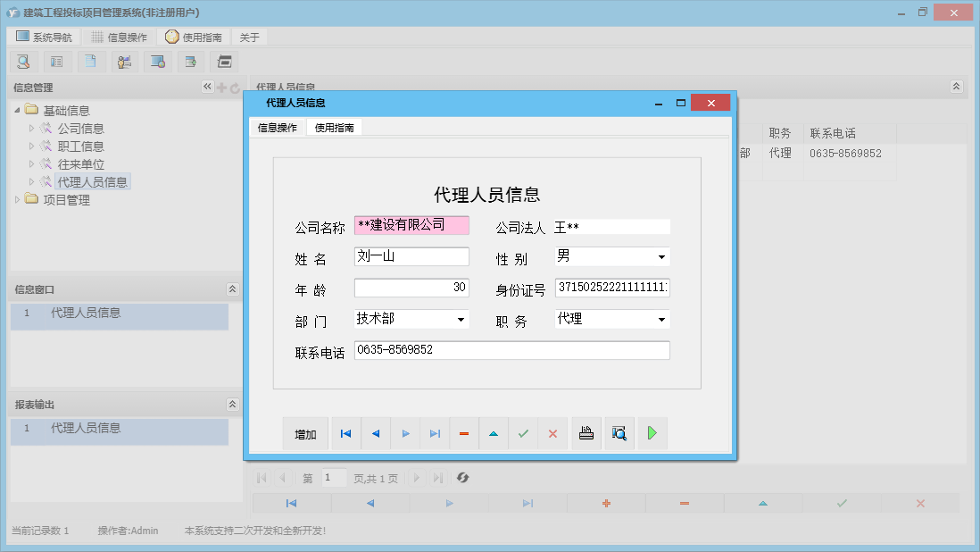This screenshot has width=980, height=552.
Task: Delete current record with the red minus icon
Action: (463, 433)
